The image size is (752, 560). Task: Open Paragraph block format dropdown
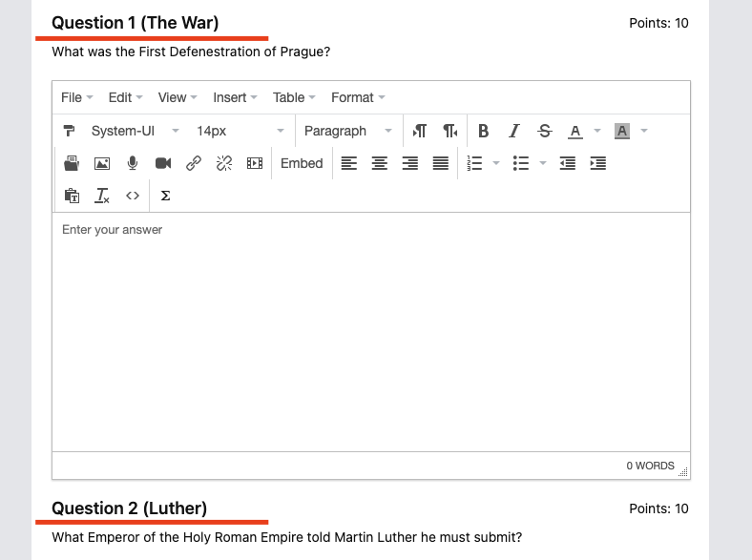pos(348,131)
